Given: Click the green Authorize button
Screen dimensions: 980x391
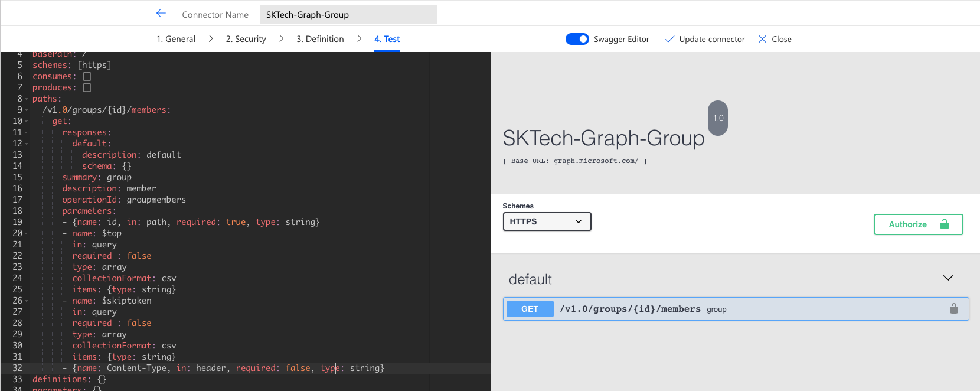Looking at the screenshot, I should tap(918, 224).
